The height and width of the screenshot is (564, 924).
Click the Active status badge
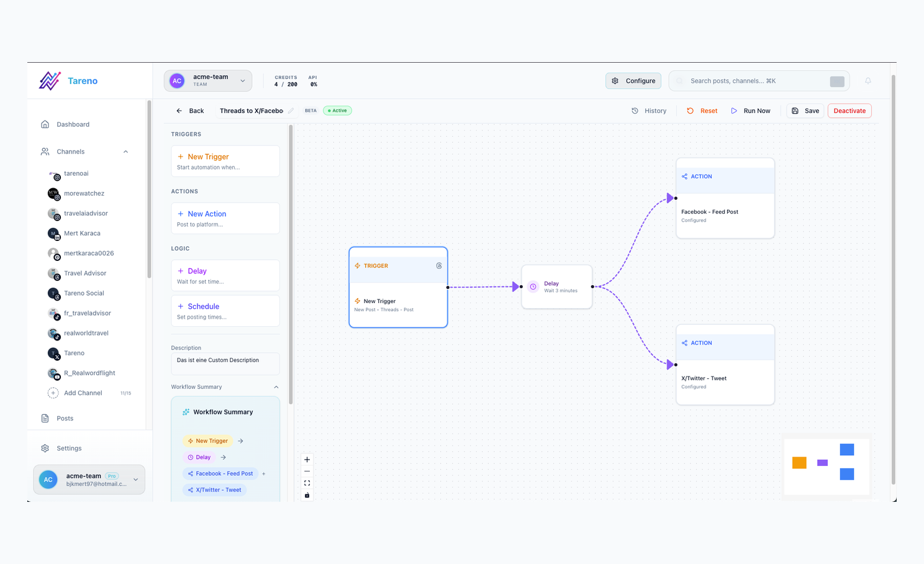[337, 111]
